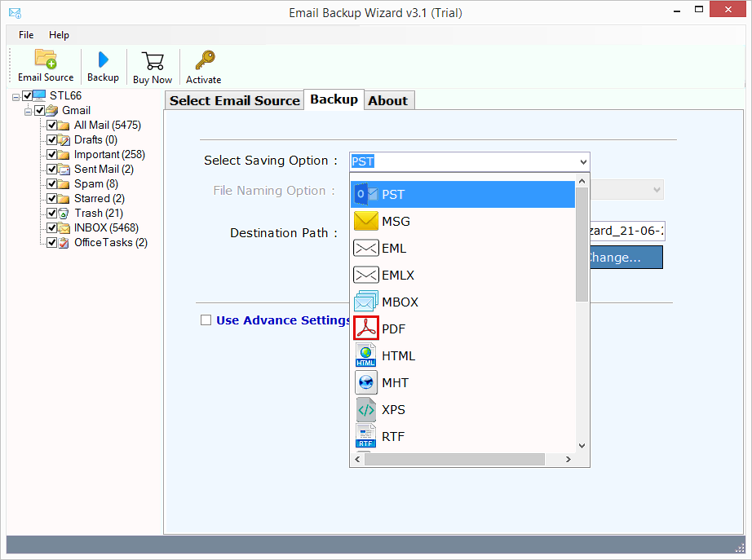
Task: Click the Trash recycle bin icon
Action: [64, 214]
